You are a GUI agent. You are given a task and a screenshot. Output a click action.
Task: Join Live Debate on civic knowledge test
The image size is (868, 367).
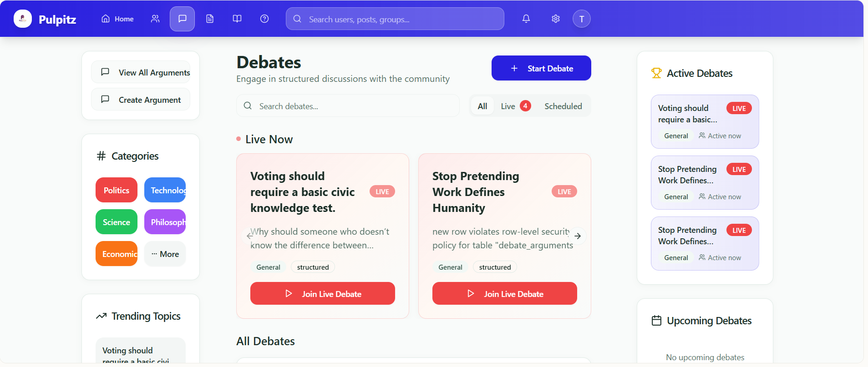tap(323, 294)
